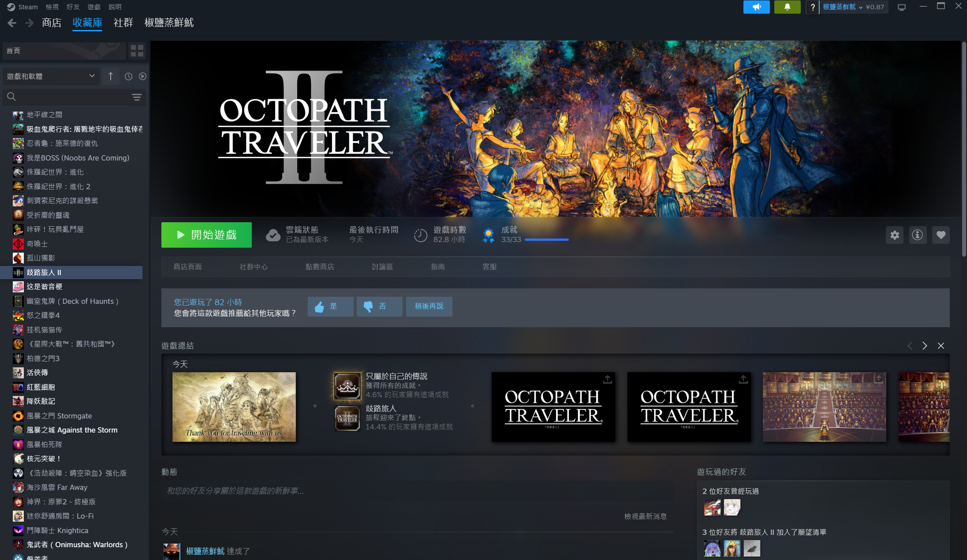The height and width of the screenshot is (560, 967).
Task: Select 幽室鬼牌 (Deck of Haunts)
Action: point(72,301)
